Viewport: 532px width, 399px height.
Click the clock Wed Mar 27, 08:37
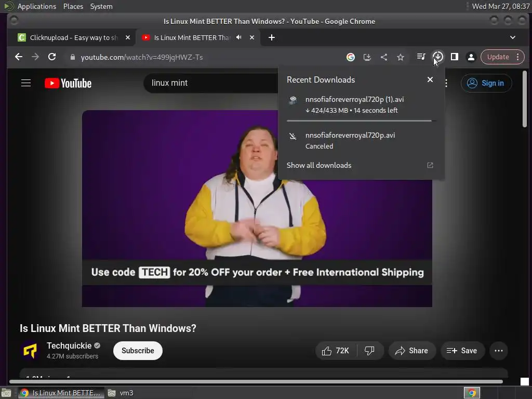coord(500,6)
